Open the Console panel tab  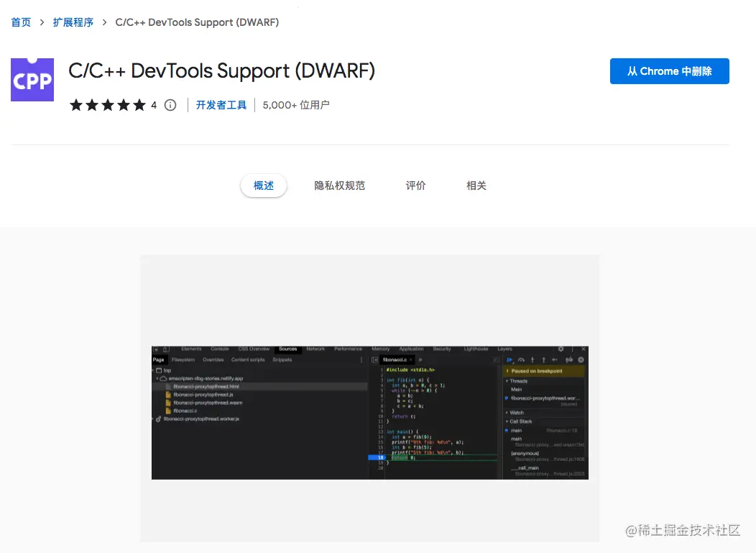[220, 348]
